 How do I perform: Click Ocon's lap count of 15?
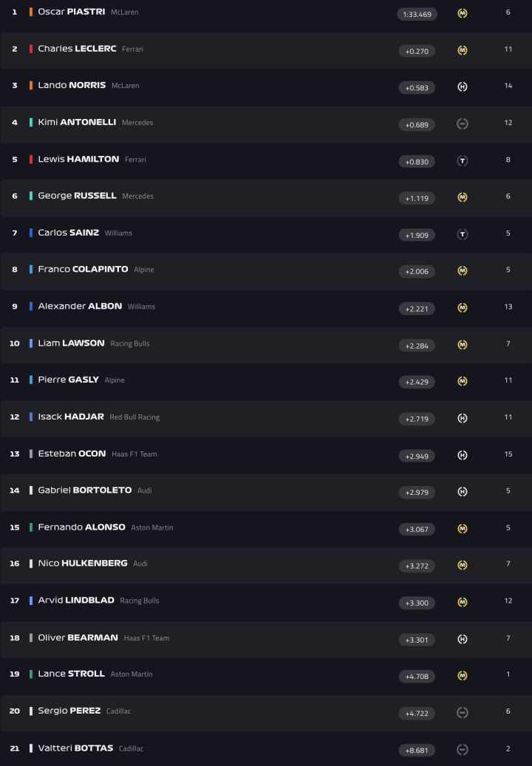click(x=508, y=454)
